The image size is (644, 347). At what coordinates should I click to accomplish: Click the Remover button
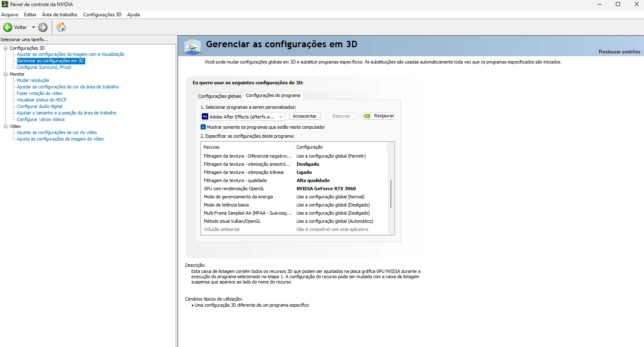click(342, 116)
